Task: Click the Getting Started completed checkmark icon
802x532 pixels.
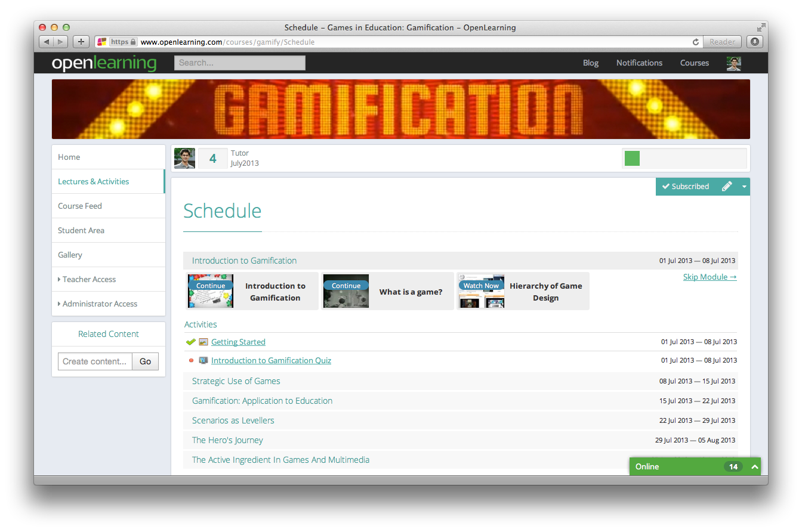Action: [191, 342]
